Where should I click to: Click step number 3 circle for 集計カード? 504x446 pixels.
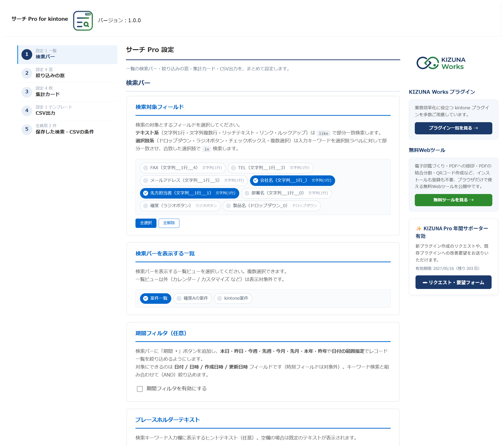click(x=27, y=92)
